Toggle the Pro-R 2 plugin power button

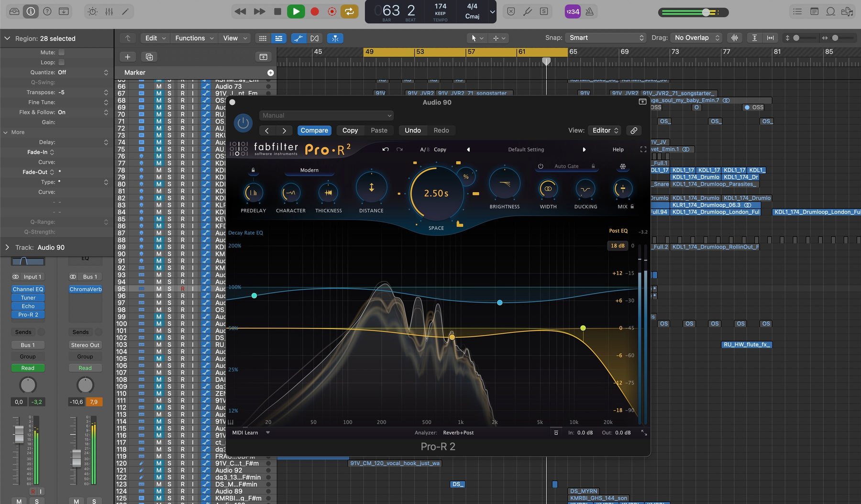[x=243, y=123]
